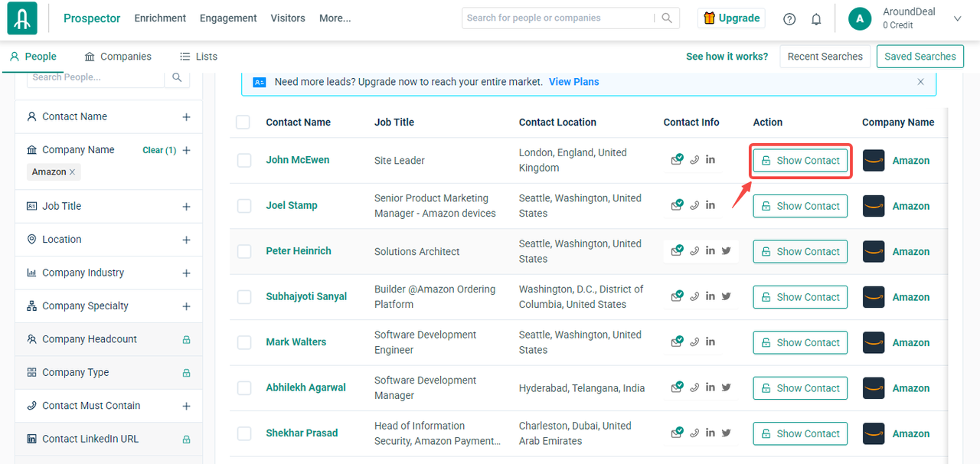The width and height of the screenshot is (980, 464).
Task: Click Mark Walters' verified email icon
Action: pyautogui.click(x=677, y=342)
